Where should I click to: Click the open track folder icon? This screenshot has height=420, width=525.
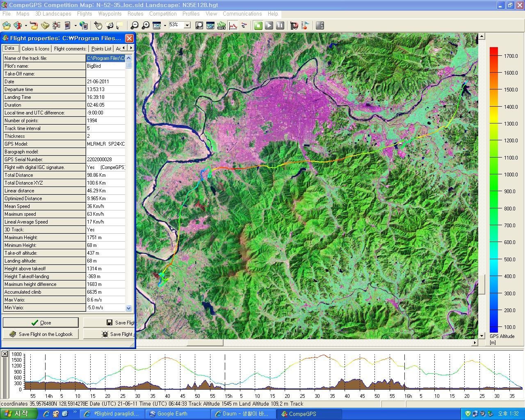34,25
